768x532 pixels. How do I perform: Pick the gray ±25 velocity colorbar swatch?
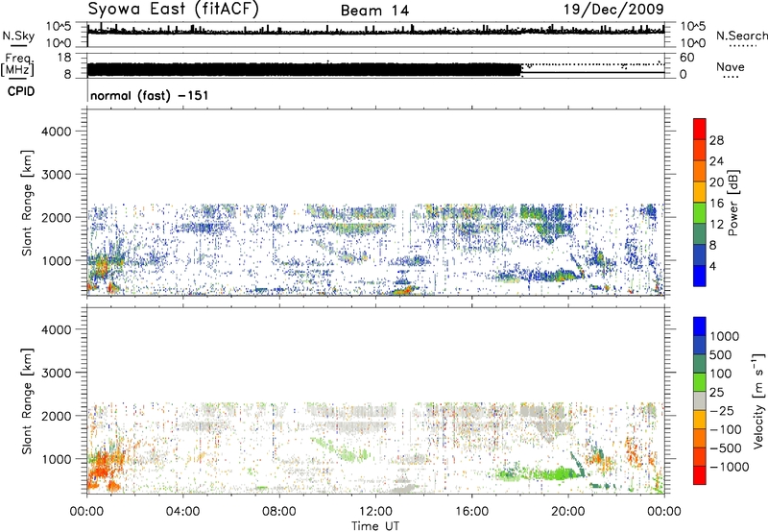pos(700,400)
